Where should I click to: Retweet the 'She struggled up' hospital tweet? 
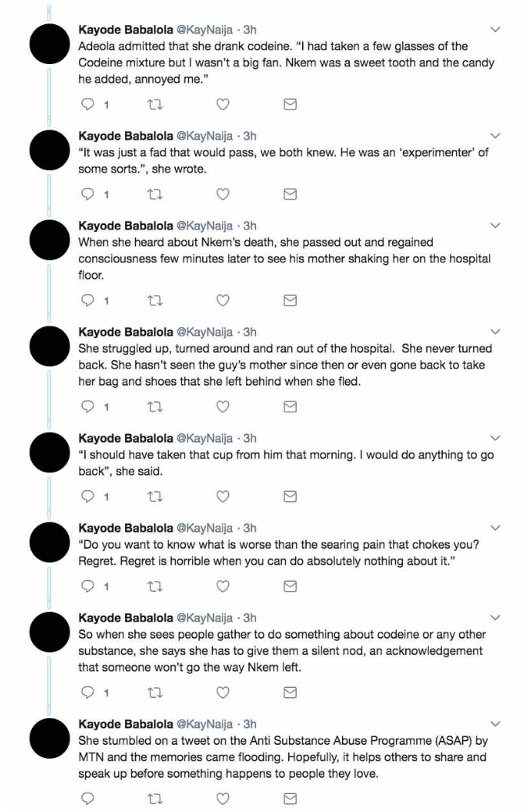155,407
